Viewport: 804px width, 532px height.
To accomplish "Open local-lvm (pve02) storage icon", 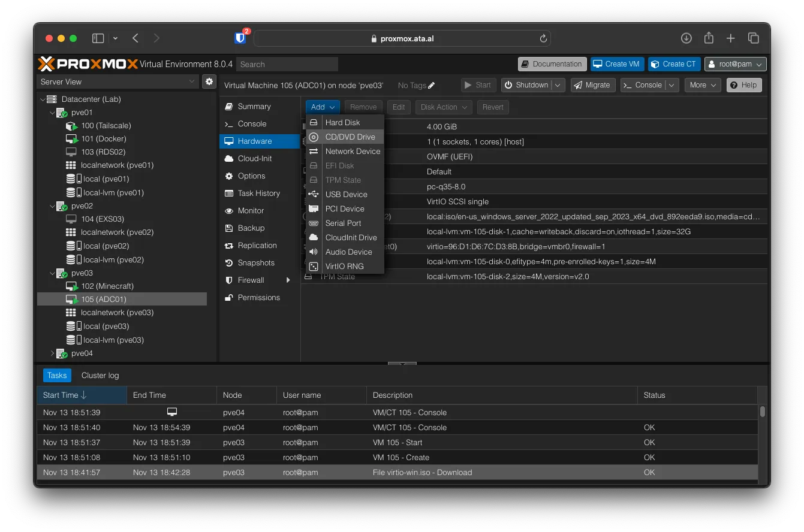I will click(x=74, y=259).
